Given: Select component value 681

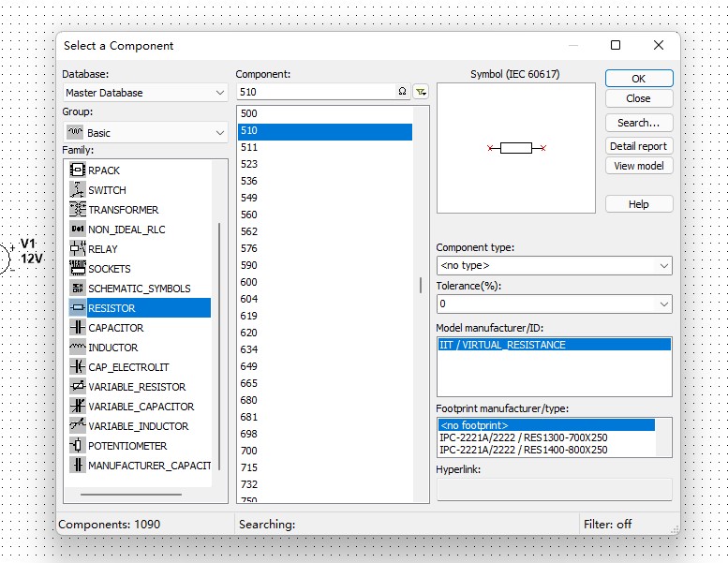Looking at the screenshot, I should coord(324,417).
